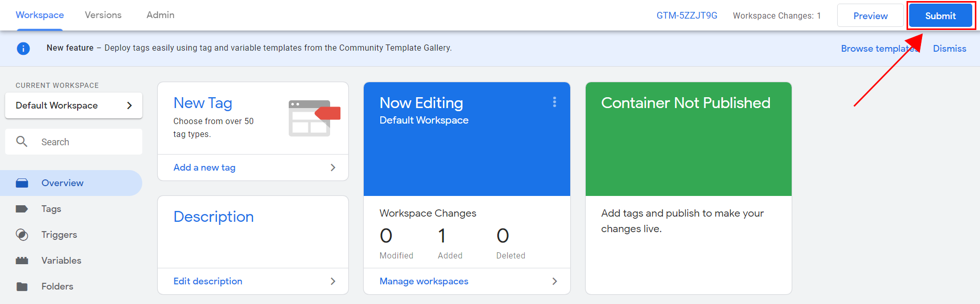Click the search magnifier icon

pyautogui.click(x=22, y=141)
